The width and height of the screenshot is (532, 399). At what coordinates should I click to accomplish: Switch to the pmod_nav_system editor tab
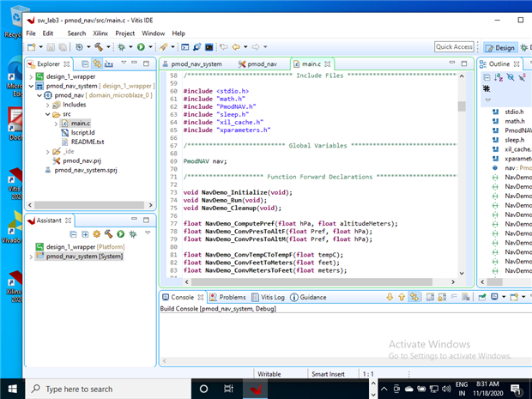pyautogui.click(x=196, y=64)
